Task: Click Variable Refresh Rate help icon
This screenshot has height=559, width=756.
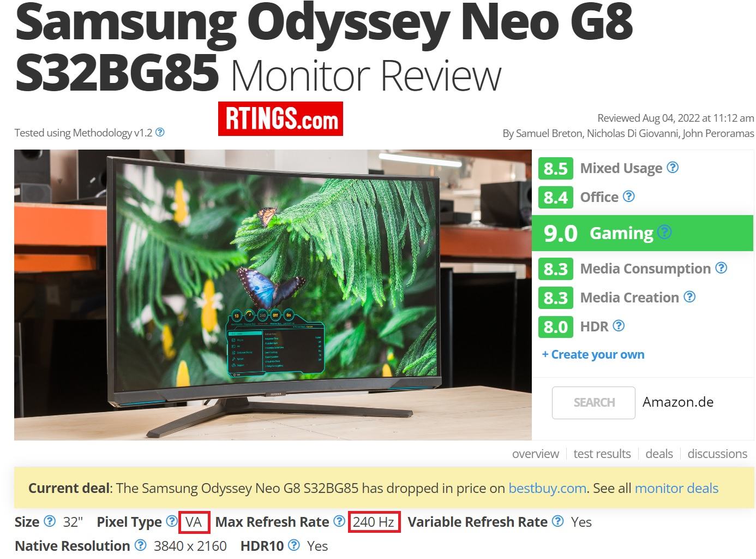Action: [x=557, y=521]
